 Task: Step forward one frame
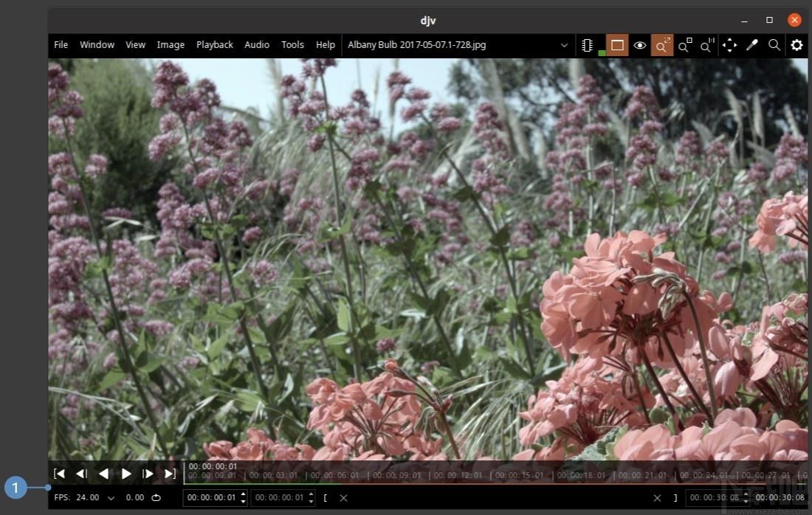click(x=148, y=474)
